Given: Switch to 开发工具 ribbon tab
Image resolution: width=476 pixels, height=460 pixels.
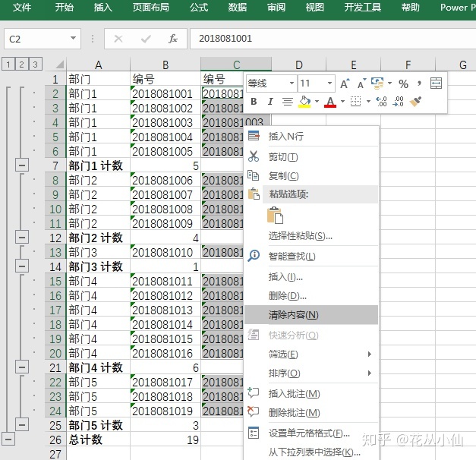Looking at the screenshot, I should pyautogui.click(x=362, y=7).
